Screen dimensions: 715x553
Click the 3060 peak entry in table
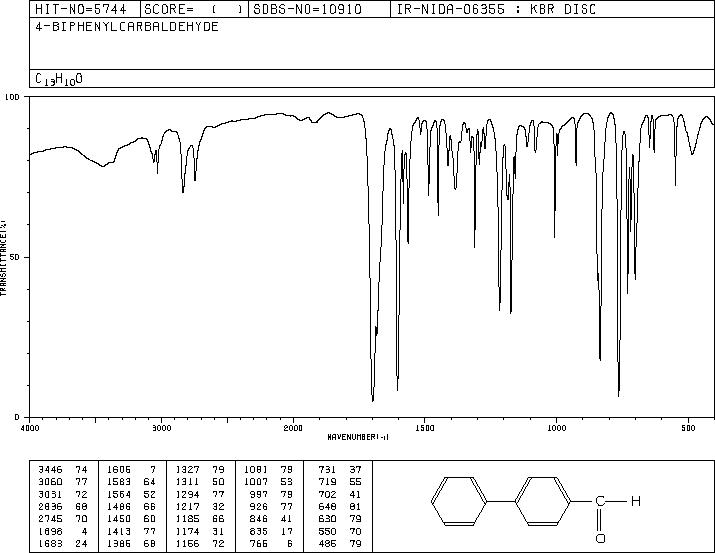(x=63, y=481)
